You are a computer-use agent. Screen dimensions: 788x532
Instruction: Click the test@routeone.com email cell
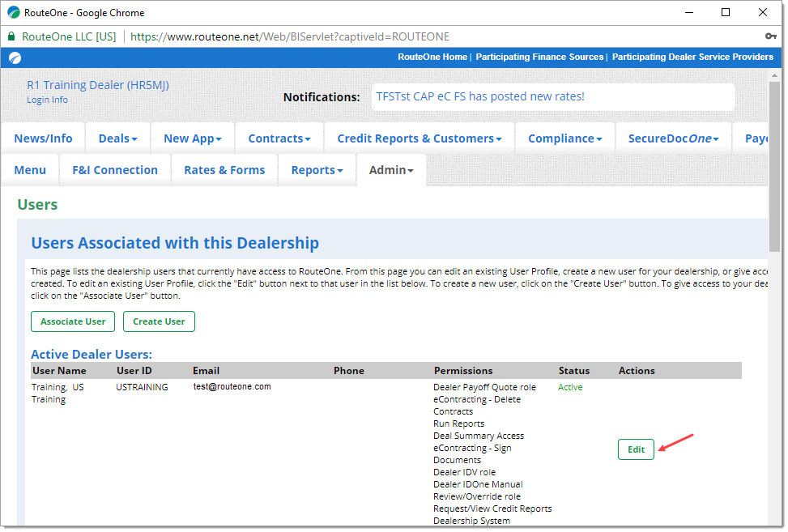coord(232,387)
